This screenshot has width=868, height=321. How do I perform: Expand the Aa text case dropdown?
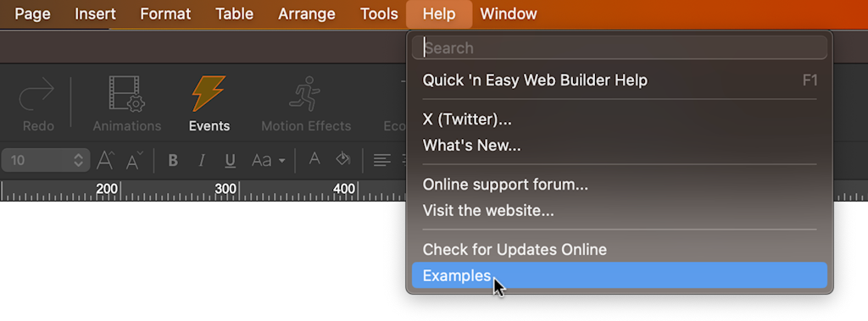click(x=269, y=161)
